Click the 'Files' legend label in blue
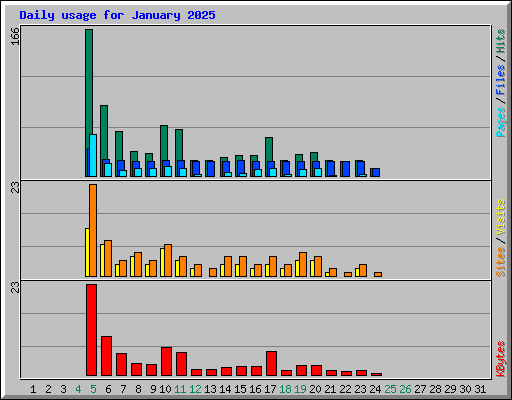Viewport: 512px width, 400px height. coord(500,80)
